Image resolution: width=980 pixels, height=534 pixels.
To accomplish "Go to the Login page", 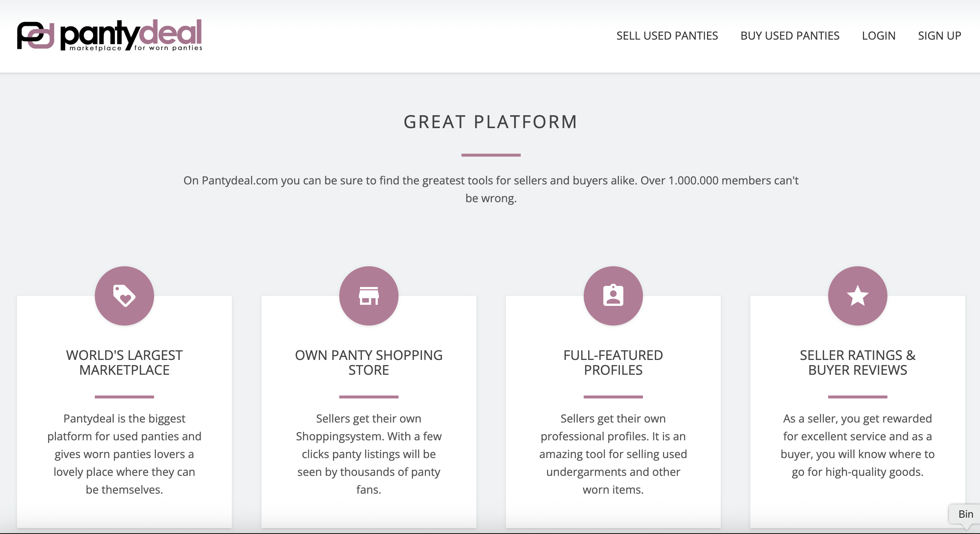I will point(879,36).
